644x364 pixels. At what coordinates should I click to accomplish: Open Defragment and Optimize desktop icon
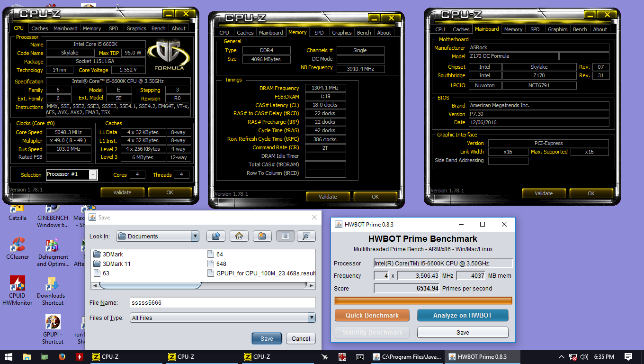pyautogui.click(x=53, y=252)
